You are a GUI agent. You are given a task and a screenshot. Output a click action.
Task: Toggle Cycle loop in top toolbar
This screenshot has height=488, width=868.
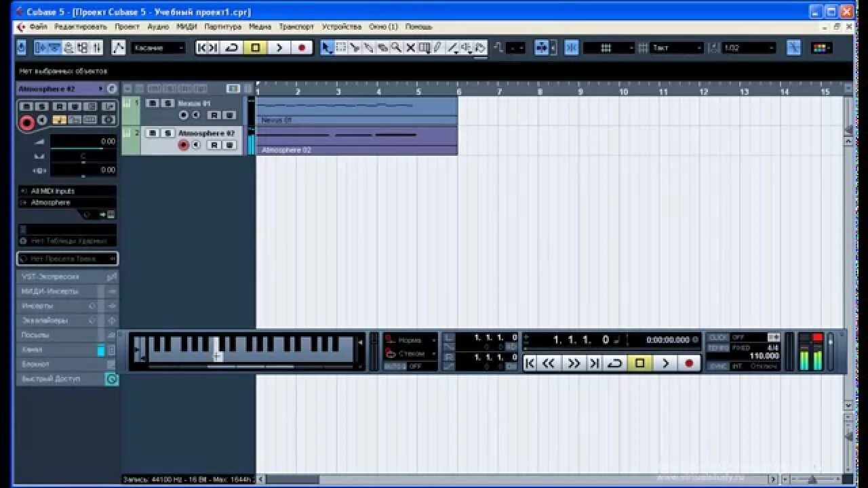(x=232, y=47)
